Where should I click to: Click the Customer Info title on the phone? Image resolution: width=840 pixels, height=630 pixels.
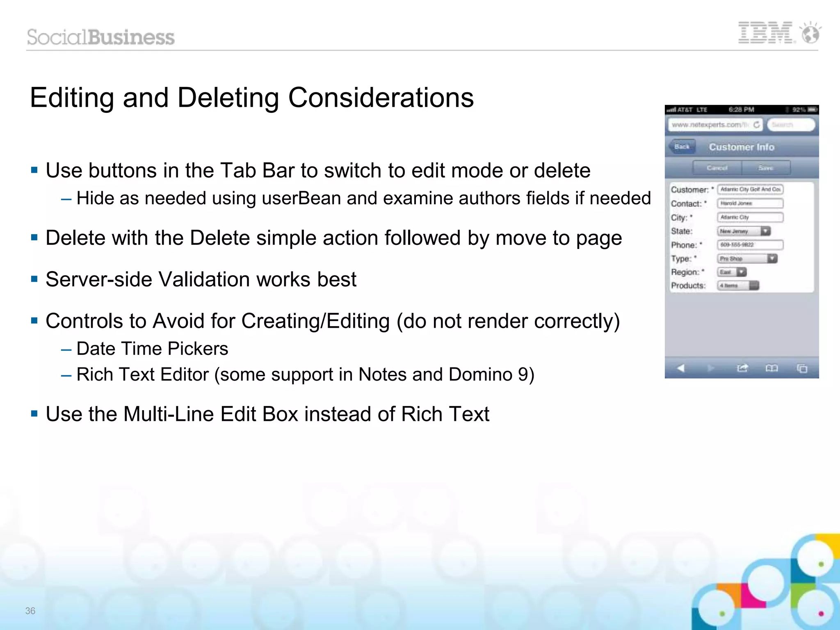click(x=742, y=147)
